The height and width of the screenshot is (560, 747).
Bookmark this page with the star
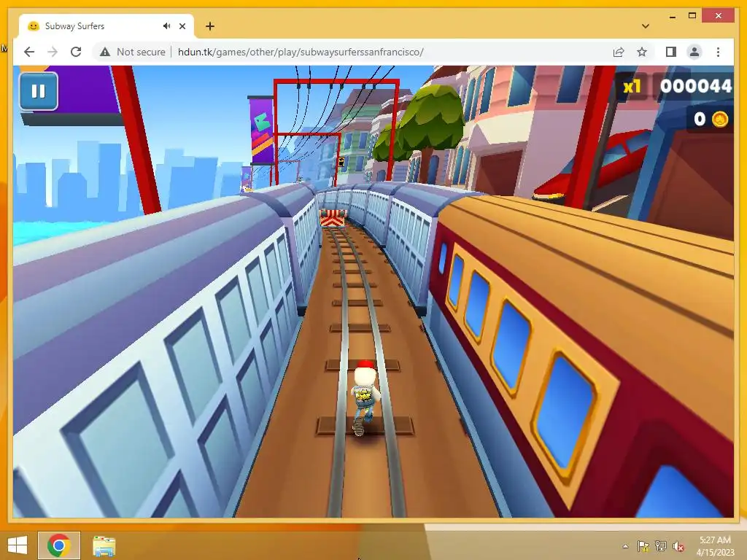pos(642,52)
